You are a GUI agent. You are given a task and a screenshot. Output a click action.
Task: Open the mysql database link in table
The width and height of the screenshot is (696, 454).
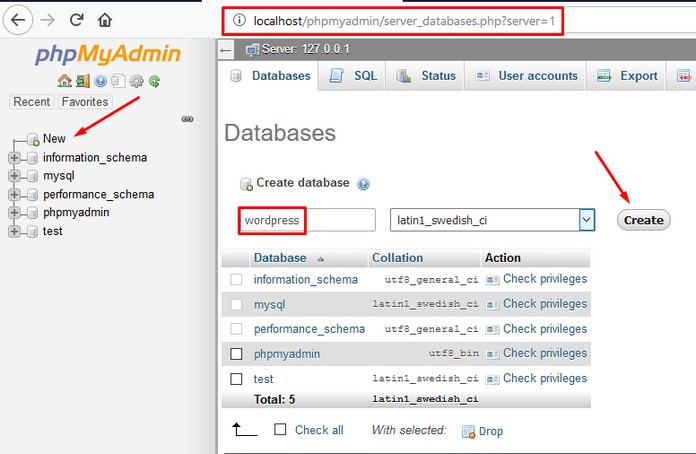coord(269,305)
